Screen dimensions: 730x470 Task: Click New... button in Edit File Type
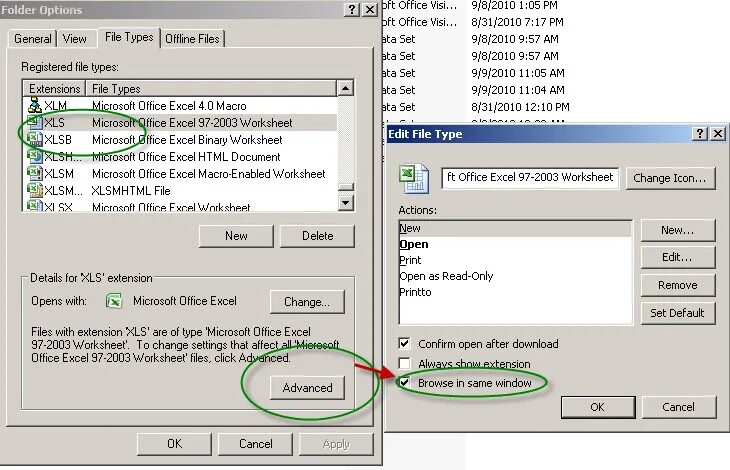pyautogui.click(x=678, y=230)
